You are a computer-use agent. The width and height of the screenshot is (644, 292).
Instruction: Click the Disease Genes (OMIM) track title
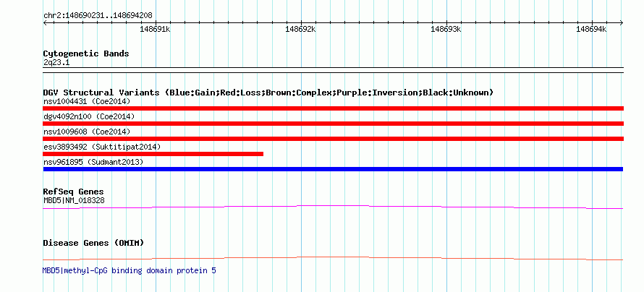tap(93, 243)
